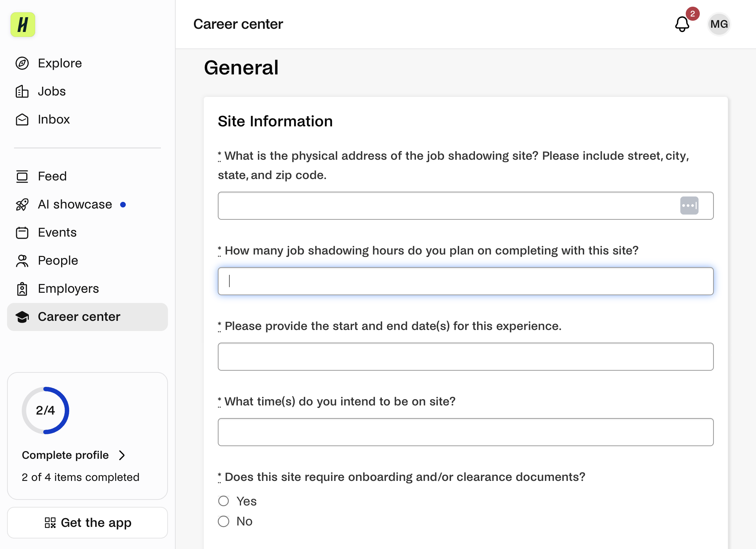The image size is (756, 549).
Task: Click the red notification count badge
Action: point(692,14)
